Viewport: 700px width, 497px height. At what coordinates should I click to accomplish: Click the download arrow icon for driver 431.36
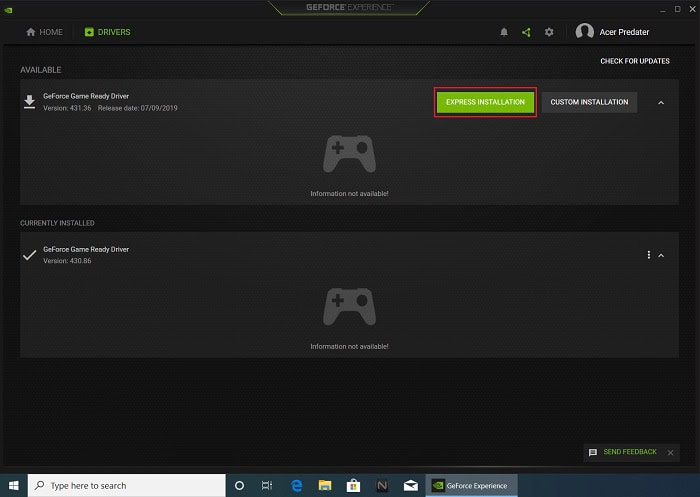[29, 102]
